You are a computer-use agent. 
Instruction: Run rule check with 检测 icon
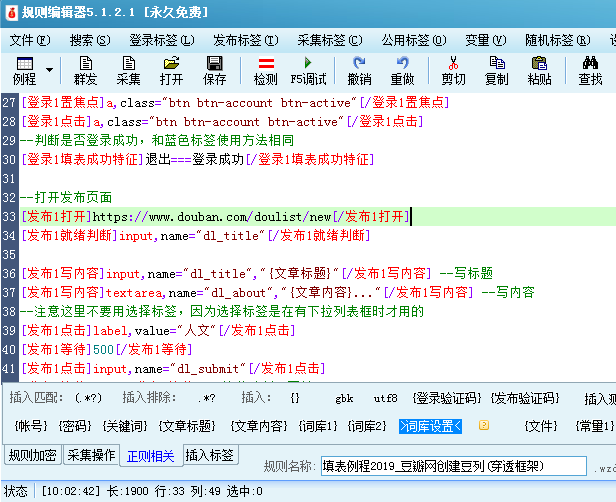pyautogui.click(x=266, y=71)
